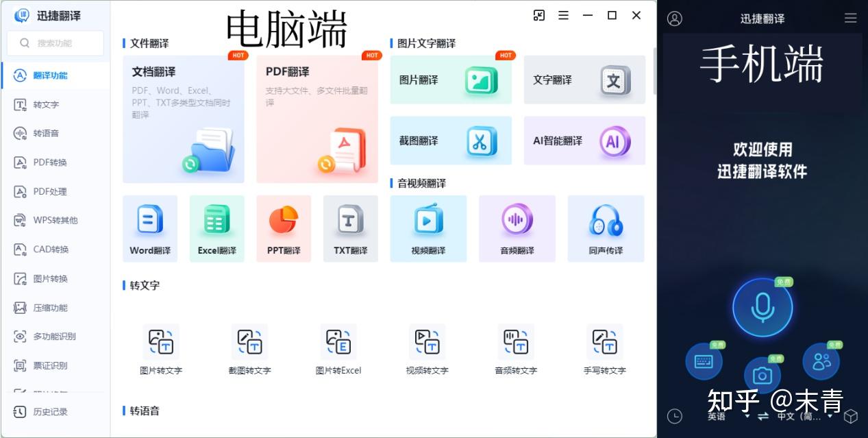868x438 pixels.
Task: Open 同声传译 simultaneous interpretation
Action: (x=606, y=229)
